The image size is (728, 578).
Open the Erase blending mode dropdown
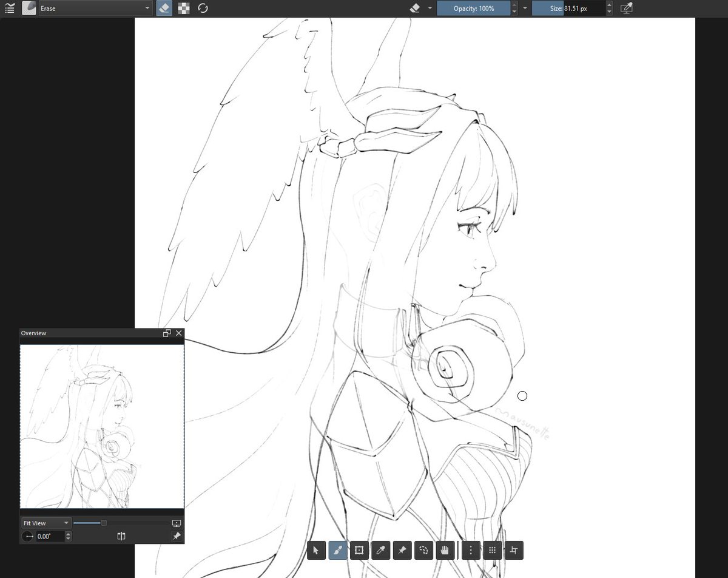95,8
